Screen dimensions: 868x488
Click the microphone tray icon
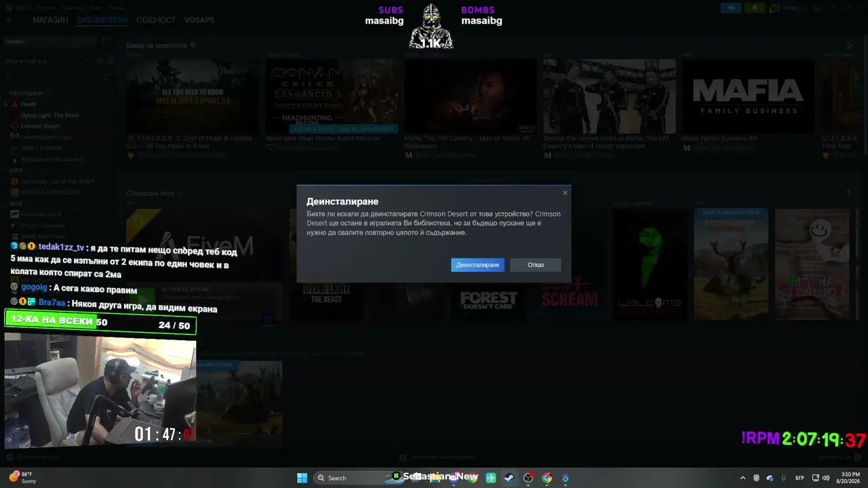(783, 478)
